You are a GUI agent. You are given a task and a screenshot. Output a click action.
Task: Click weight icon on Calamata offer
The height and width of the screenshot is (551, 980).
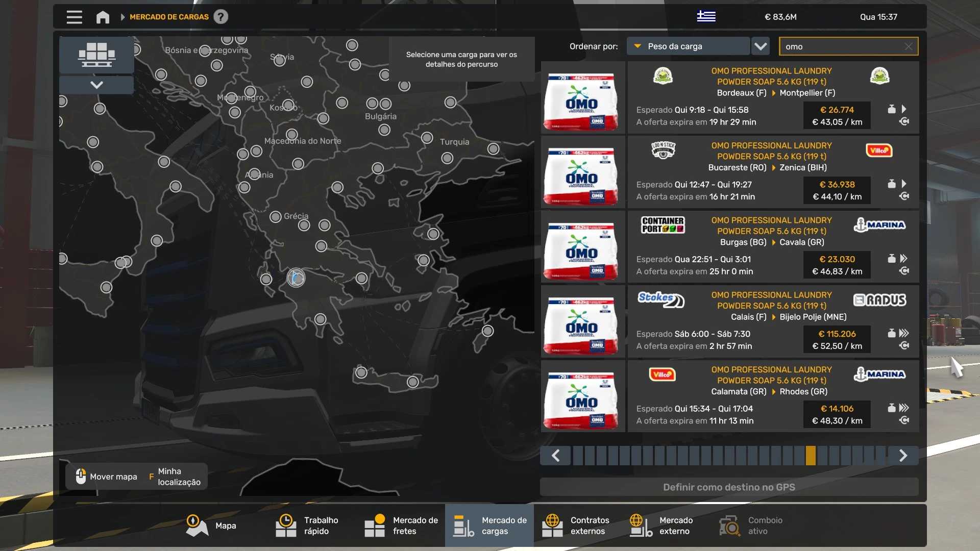pos(892,408)
